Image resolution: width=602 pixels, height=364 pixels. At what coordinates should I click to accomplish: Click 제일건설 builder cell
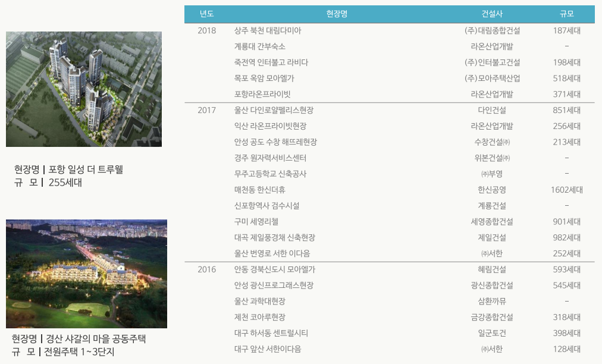click(x=492, y=238)
